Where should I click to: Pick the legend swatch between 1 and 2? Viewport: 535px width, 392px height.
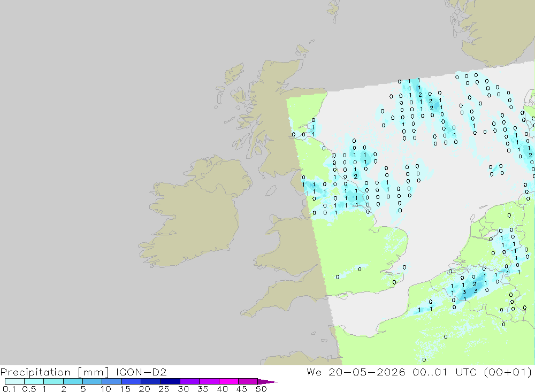[x=53, y=381]
